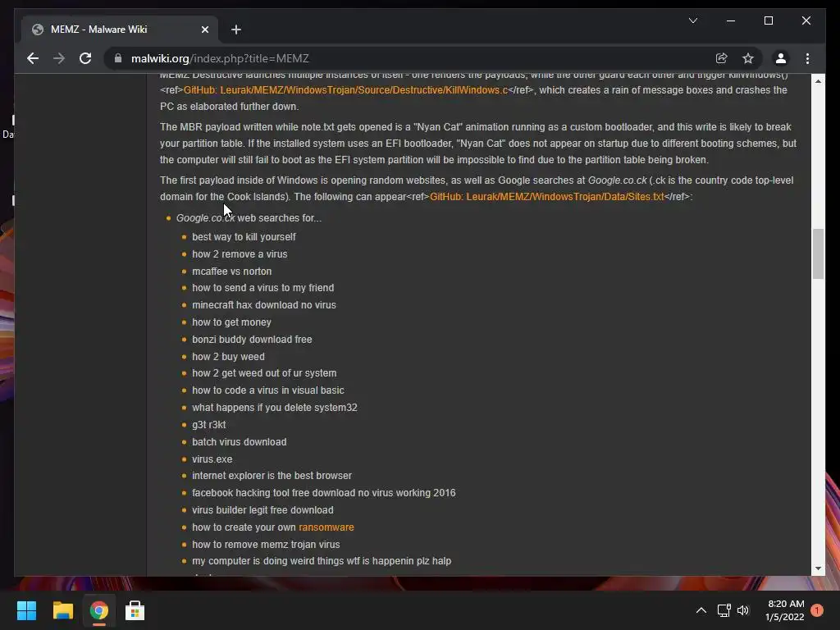Click the text 'mcaffee vs norton'
The width and height of the screenshot is (840, 630).
pyautogui.click(x=231, y=271)
